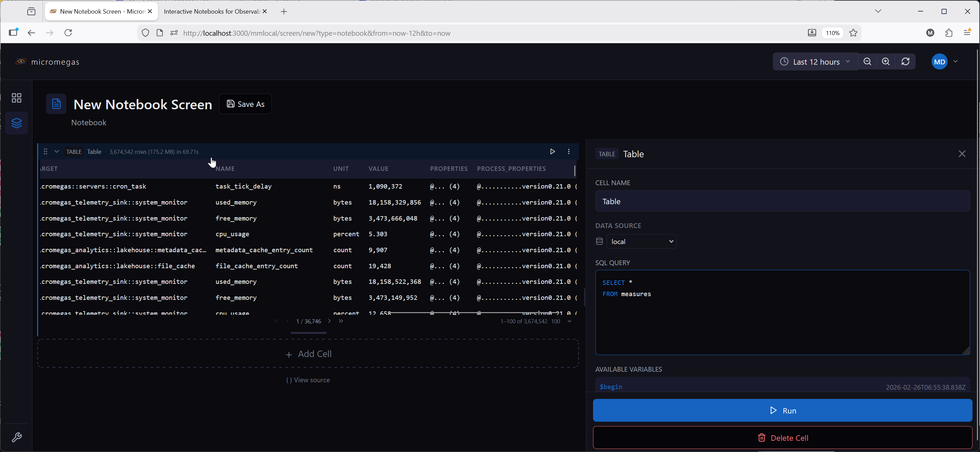Open the dashboards grid icon in sidebar
The image size is (980, 452).
point(16,98)
